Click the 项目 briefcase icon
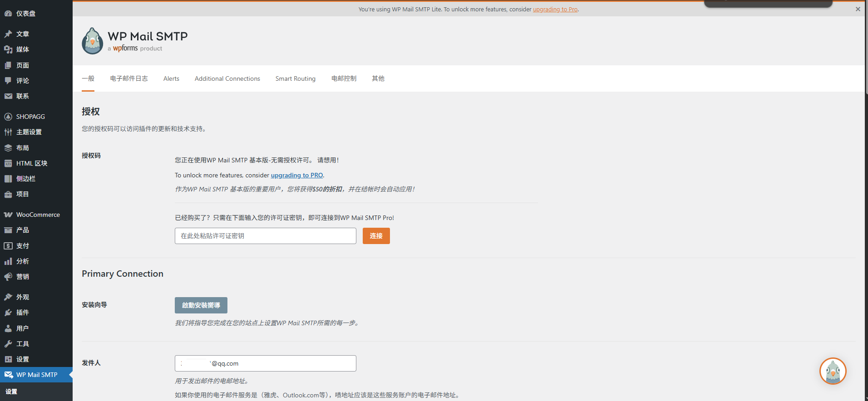 tap(8, 194)
